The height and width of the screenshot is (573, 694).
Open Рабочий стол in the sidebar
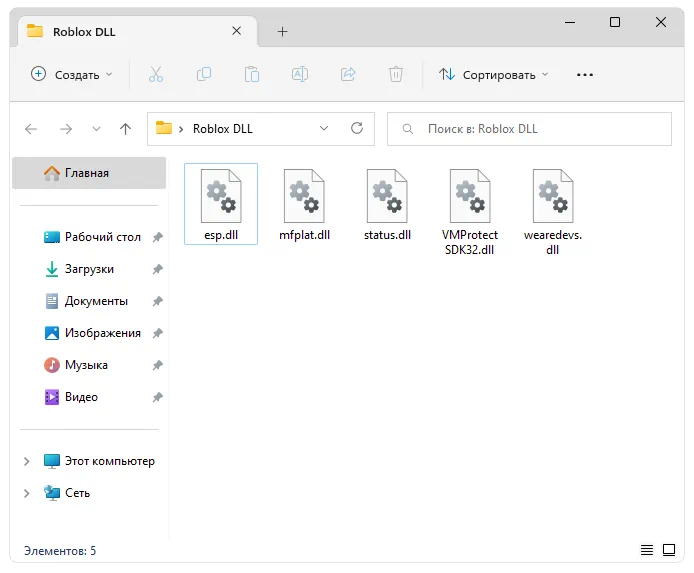[x=93, y=237]
